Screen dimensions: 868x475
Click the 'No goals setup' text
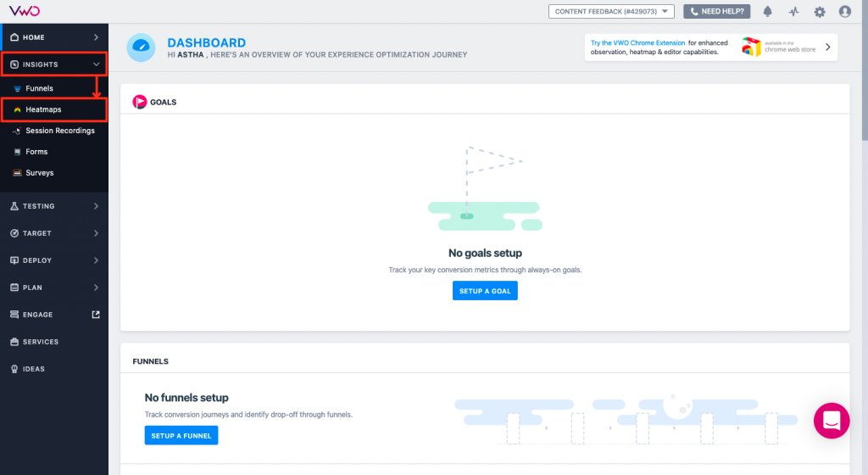(485, 253)
